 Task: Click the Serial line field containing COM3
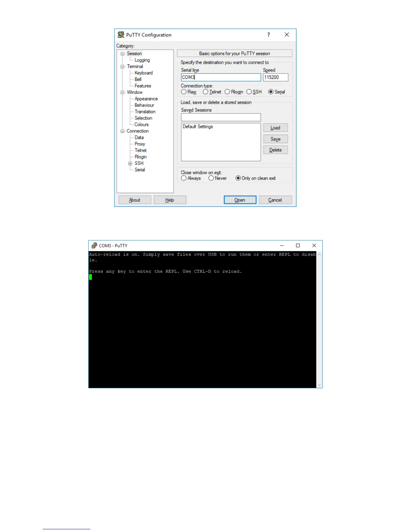[221, 77]
